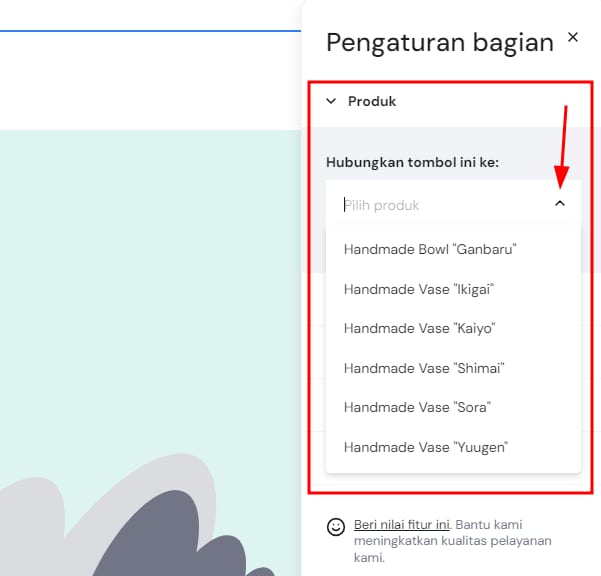The height and width of the screenshot is (576, 601).
Task: Choose Handmade Vase "Ikigai" option
Action: [419, 289]
